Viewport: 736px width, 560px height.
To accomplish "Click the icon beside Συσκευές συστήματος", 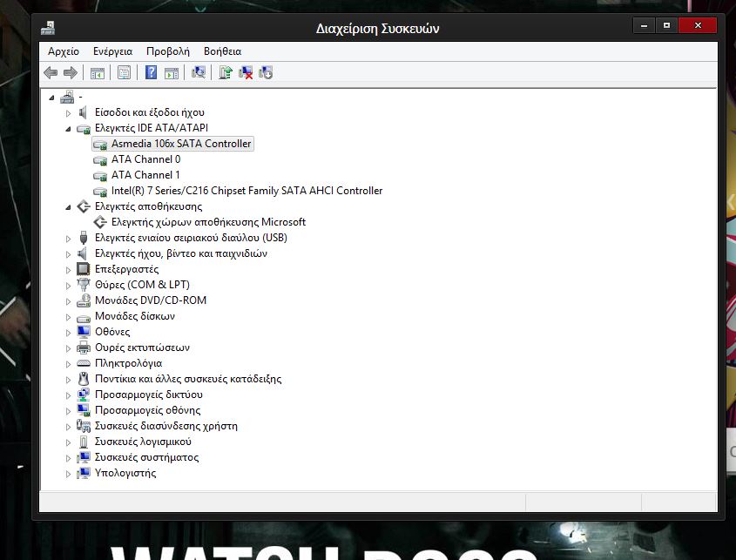I will pyautogui.click(x=84, y=457).
